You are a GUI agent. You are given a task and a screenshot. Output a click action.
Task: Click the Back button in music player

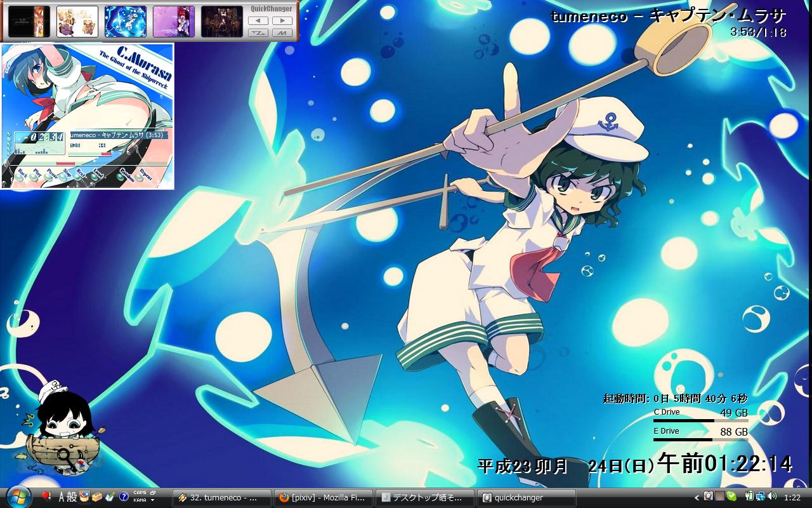click(x=22, y=175)
